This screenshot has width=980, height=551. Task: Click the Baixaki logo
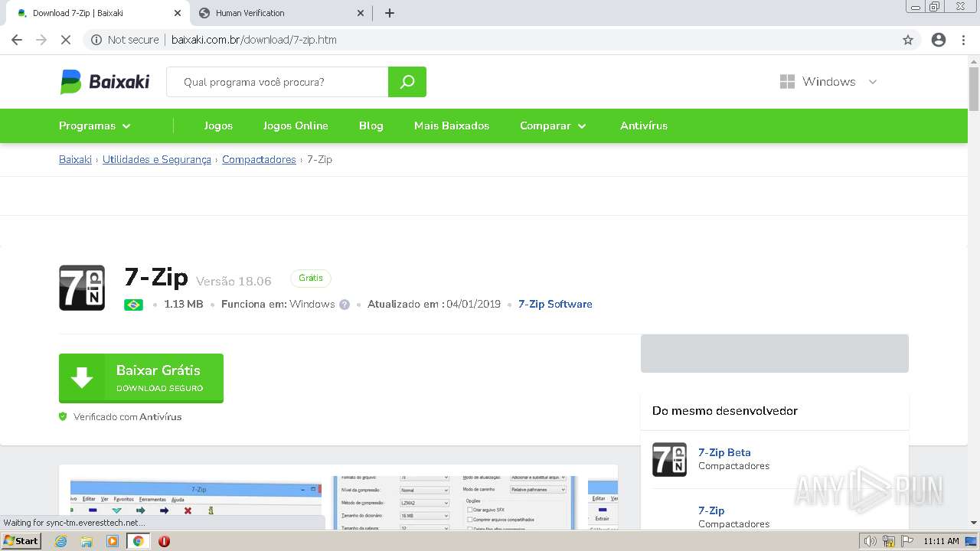[x=105, y=82]
